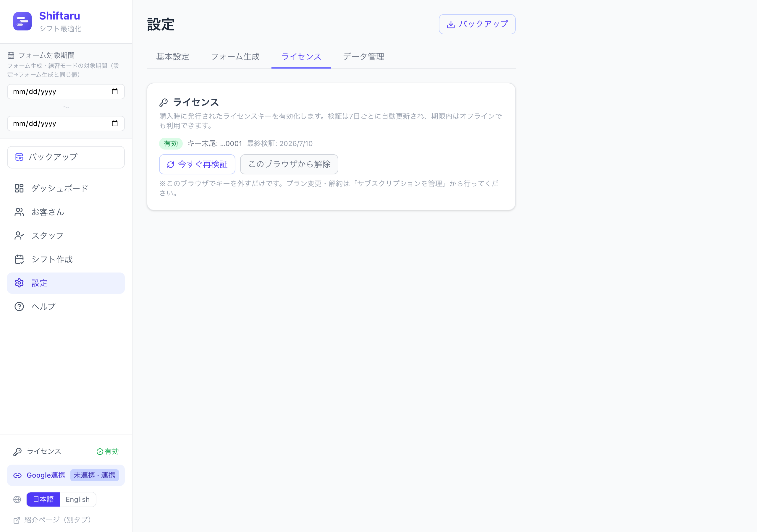This screenshot has height=532, width=757.
Task: Click the help question mark icon
Action: [19, 306]
